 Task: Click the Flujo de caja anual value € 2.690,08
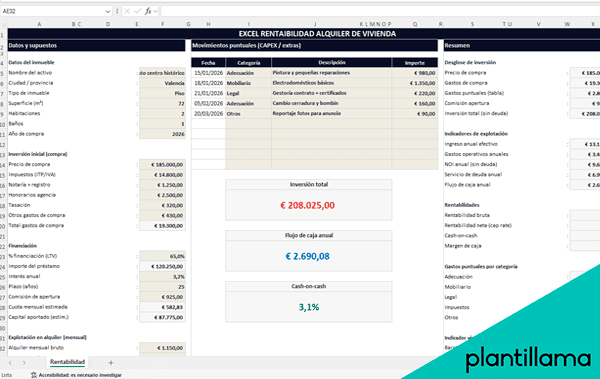click(308, 256)
